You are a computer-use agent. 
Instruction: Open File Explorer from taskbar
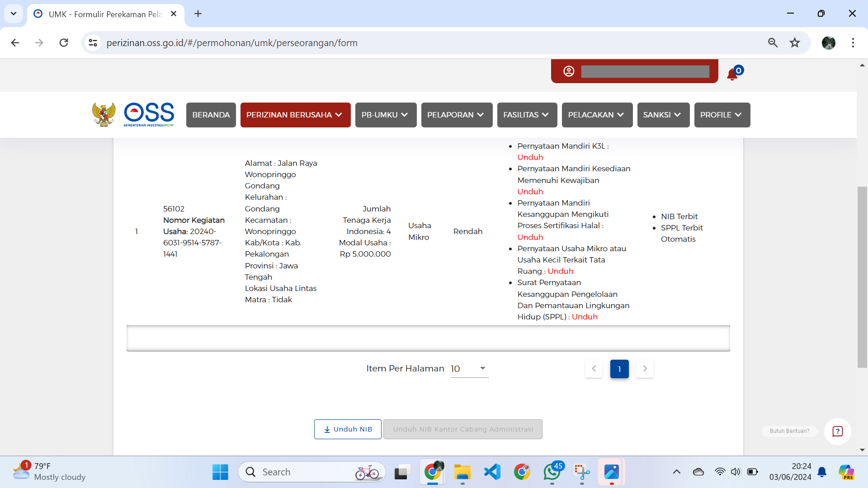462,472
